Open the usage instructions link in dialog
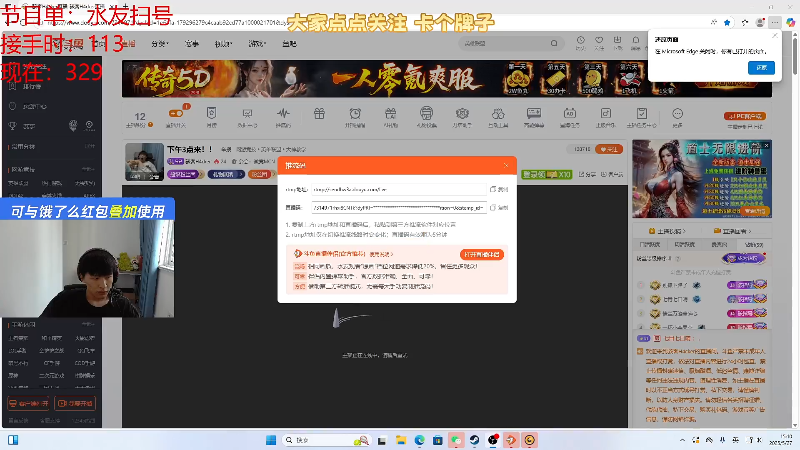Image resolution: width=800 pixels, height=450 pixels. click(x=381, y=254)
